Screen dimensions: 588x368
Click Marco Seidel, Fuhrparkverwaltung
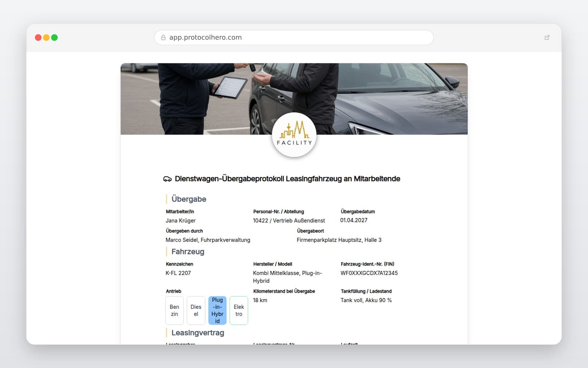point(208,240)
